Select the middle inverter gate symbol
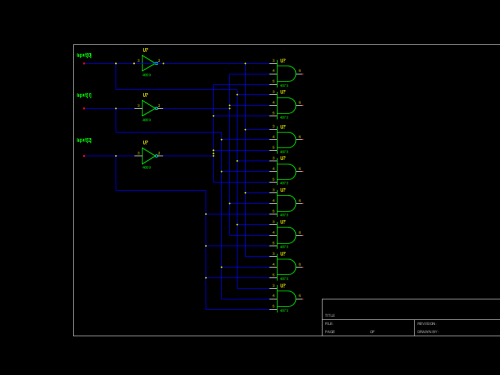Screen dimensions: 500x375 point(149,108)
